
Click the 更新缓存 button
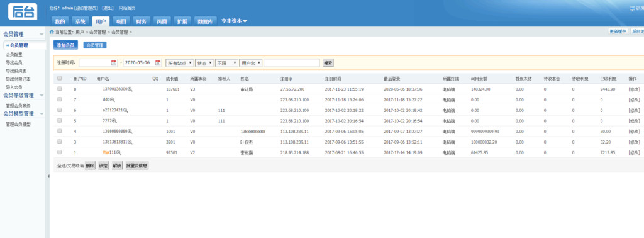coord(618,31)
